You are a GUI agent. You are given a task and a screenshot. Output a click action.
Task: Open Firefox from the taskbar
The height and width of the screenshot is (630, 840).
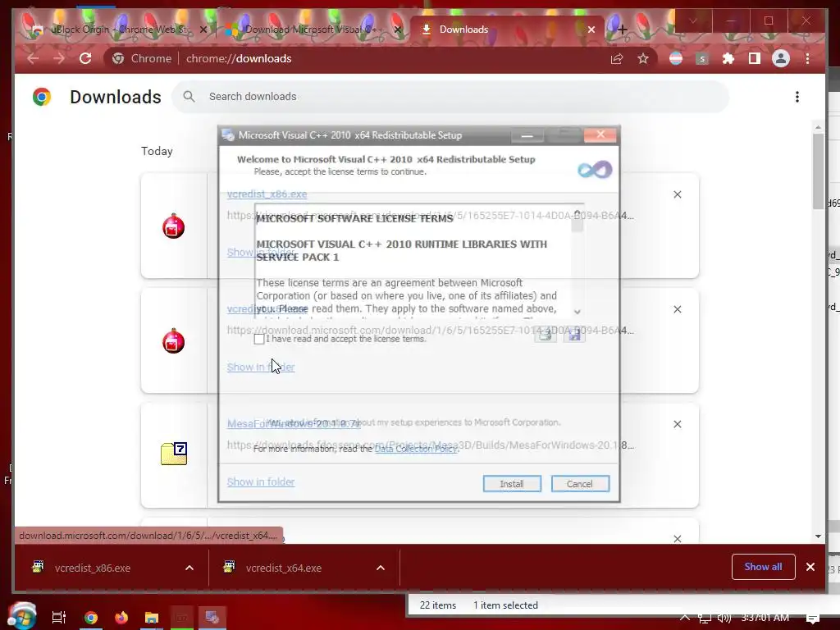pyautogui.click(x=121, y=618)
